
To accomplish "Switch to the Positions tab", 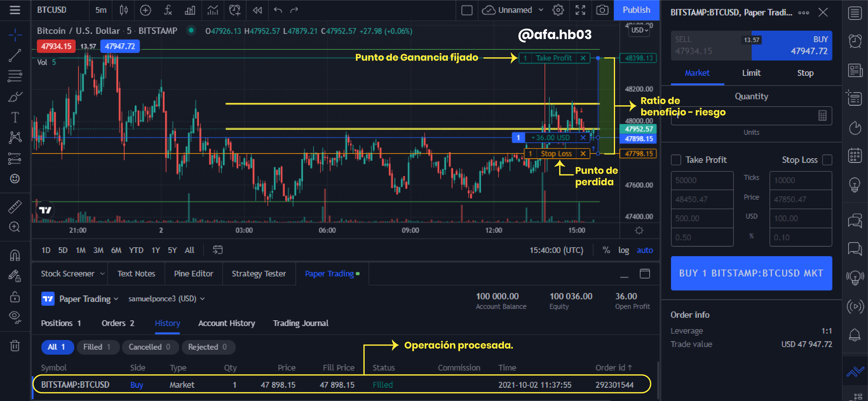I will pos(61,324).
